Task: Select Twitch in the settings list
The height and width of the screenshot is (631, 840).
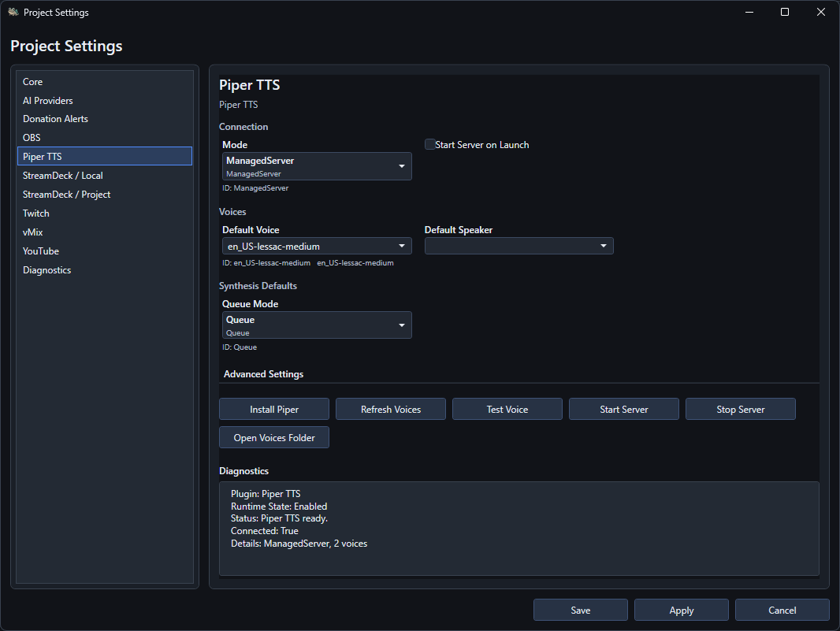Action: coord(104,213)
